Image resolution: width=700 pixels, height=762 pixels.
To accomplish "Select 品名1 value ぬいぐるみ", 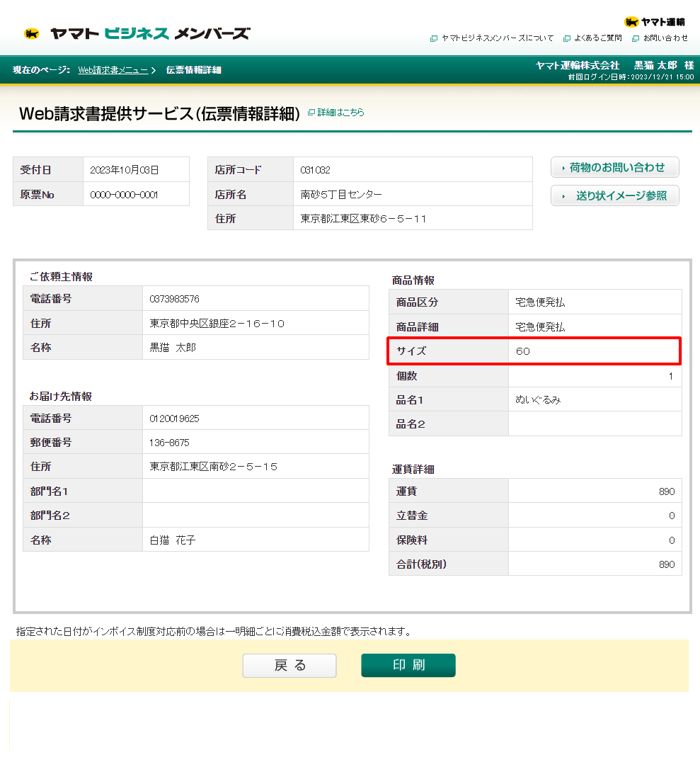I will (538, 400).
